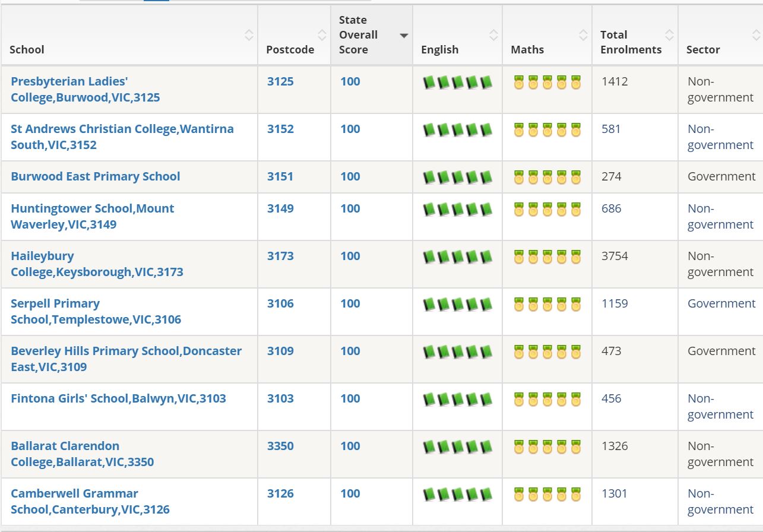
Task: Click postcode 3152 link
Action: (280, 129)
